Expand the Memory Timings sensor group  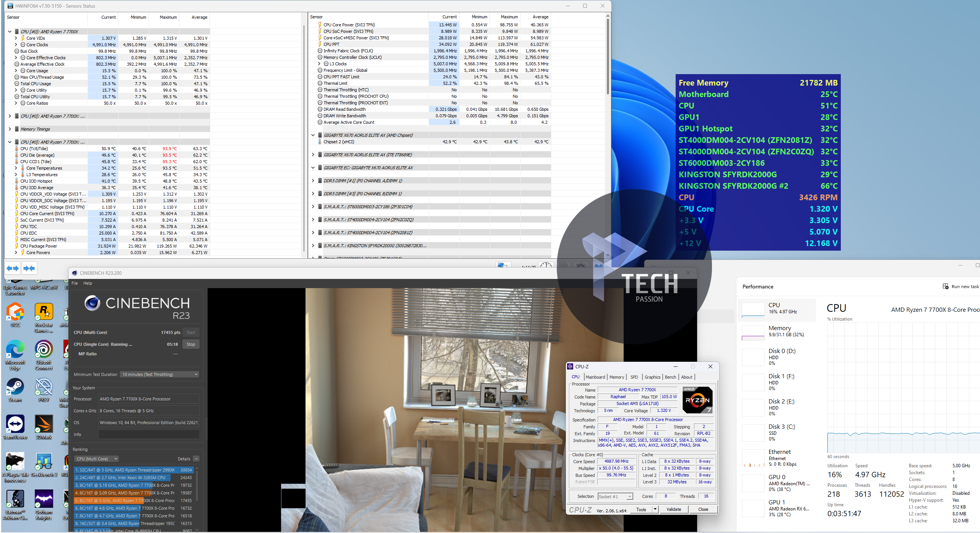tap(10, 129)
